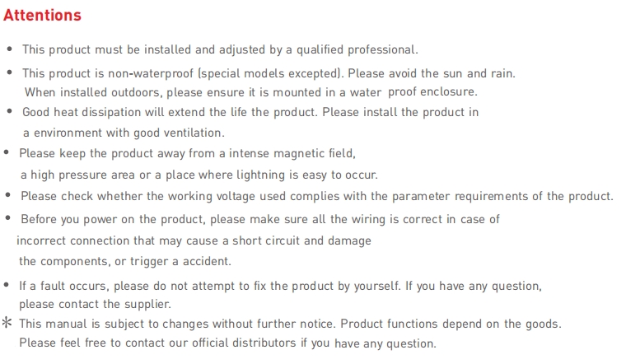The image size is (640, 364).
Task: Click the text 'please contact the supplier'
Action: pyautogui.click(x=94, y=305)
